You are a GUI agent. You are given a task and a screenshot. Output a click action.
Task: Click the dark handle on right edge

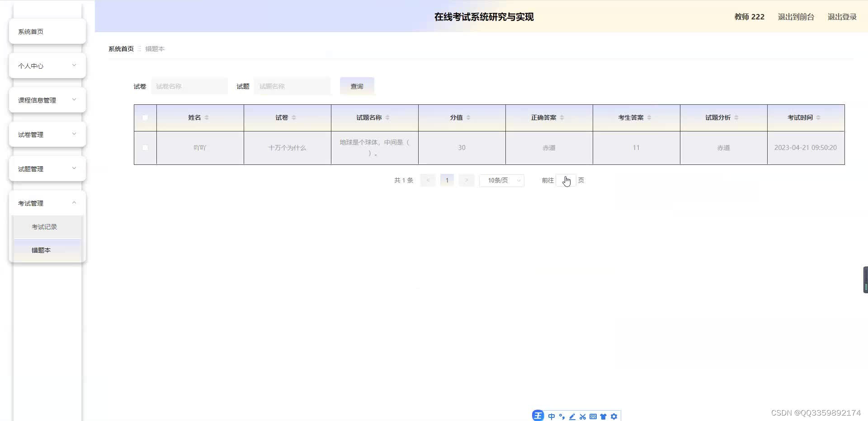tap(865, 280)
